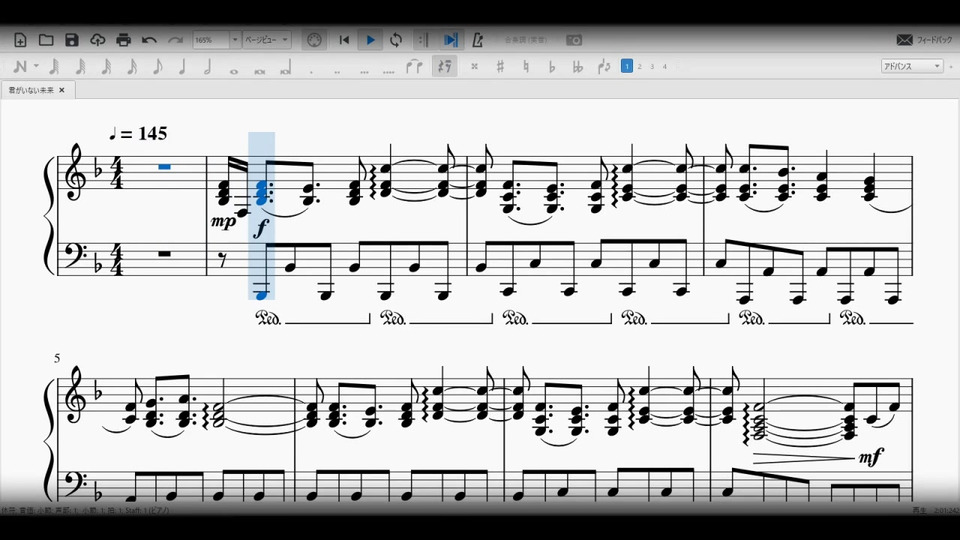The width and height of the screenshot is (960, 540).
Task: Select the eighth note duration
Action: (157, 67)
